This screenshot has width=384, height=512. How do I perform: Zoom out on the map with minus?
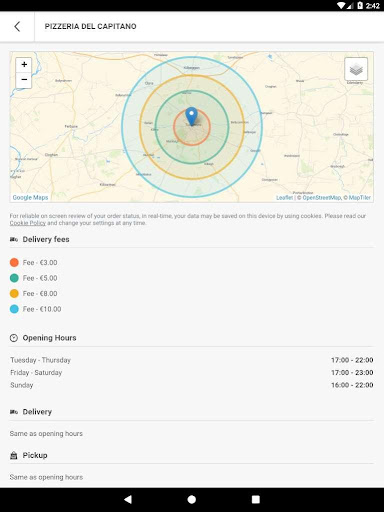click(x=24, y=80)
